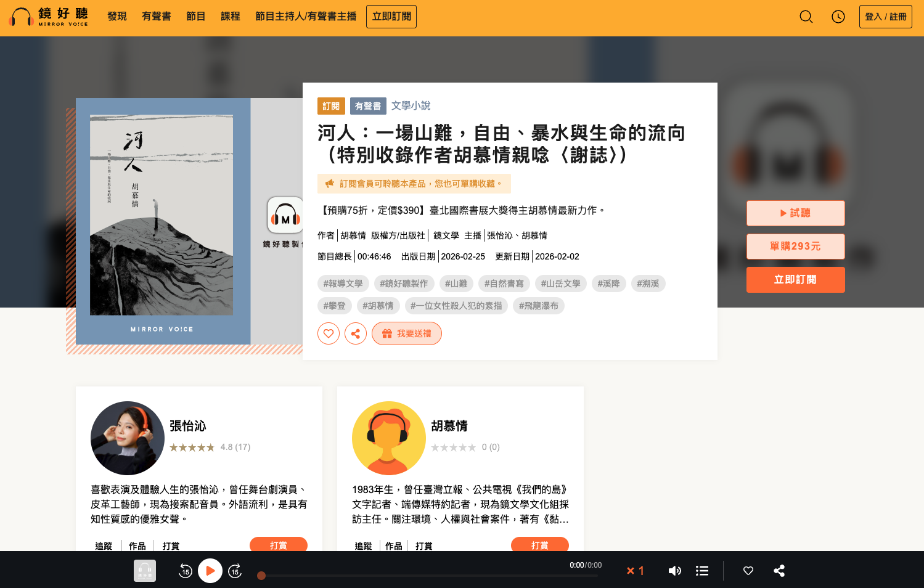Add audiobook to favorites heart icon

329,333
